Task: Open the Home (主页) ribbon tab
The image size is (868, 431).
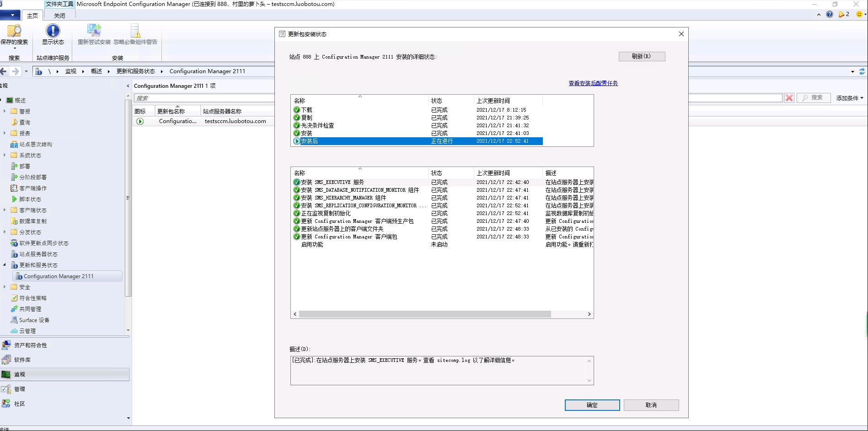Action: coord(32,16)
